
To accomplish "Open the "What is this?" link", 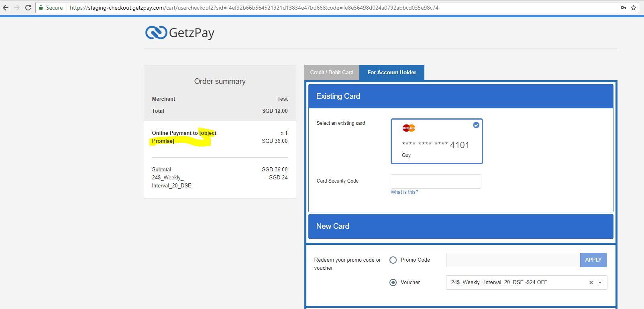I will pos(404,192).
